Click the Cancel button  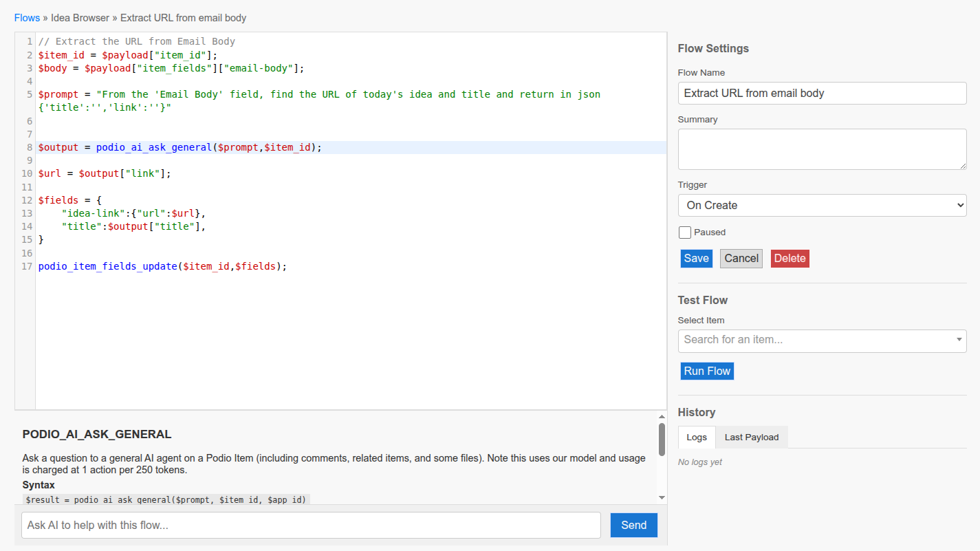tap(741, 259)
